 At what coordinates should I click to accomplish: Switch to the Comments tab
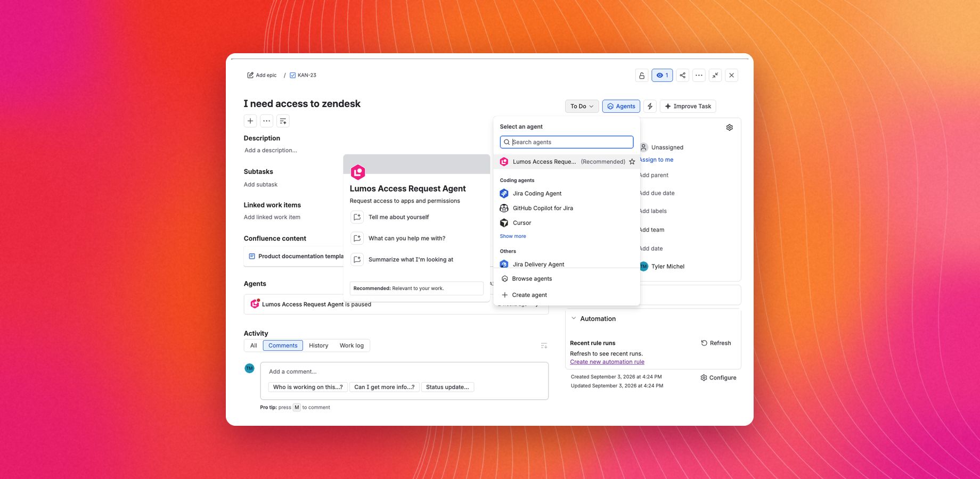(x=283, y=346)
